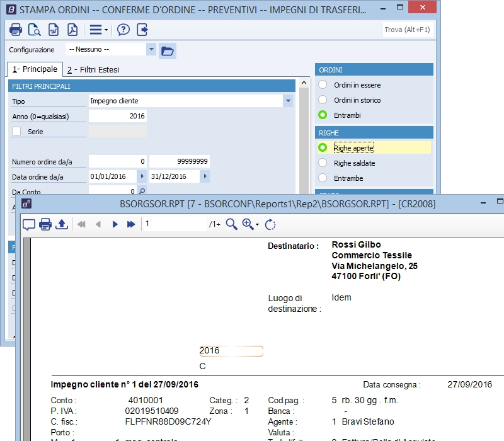Screen dimensions: 504x441
Task: Export report to PDF icon
Action: click(x=72, y=30)
